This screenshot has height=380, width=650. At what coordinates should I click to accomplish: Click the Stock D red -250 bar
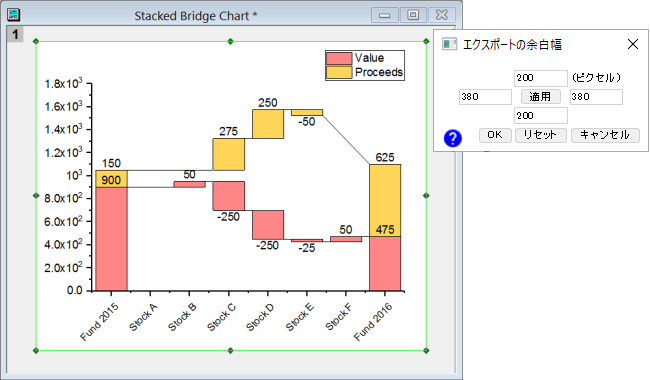point(268,225)
